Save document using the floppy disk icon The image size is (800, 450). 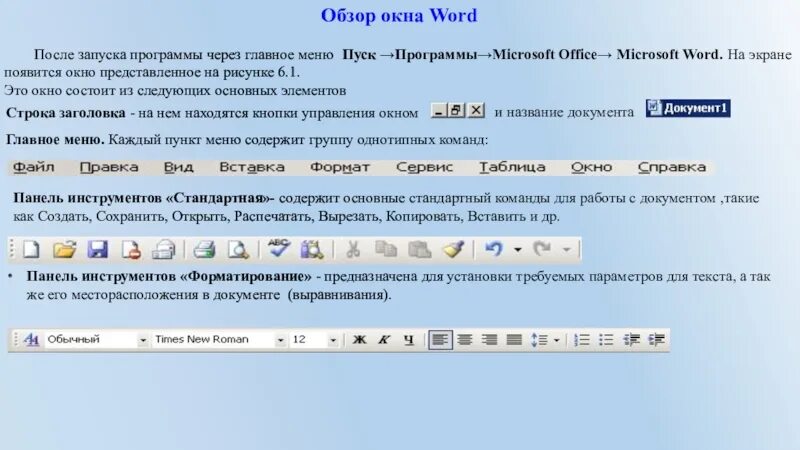[x=97, y=249]
